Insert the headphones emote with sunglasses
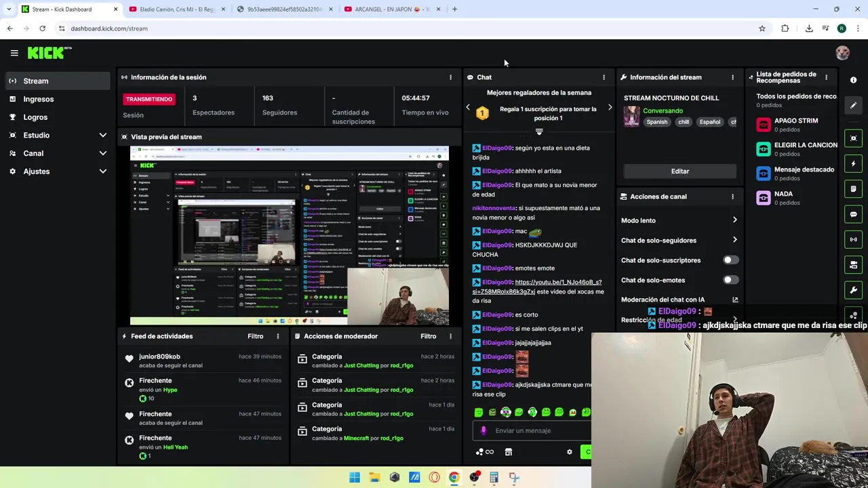 pos(506,412)
